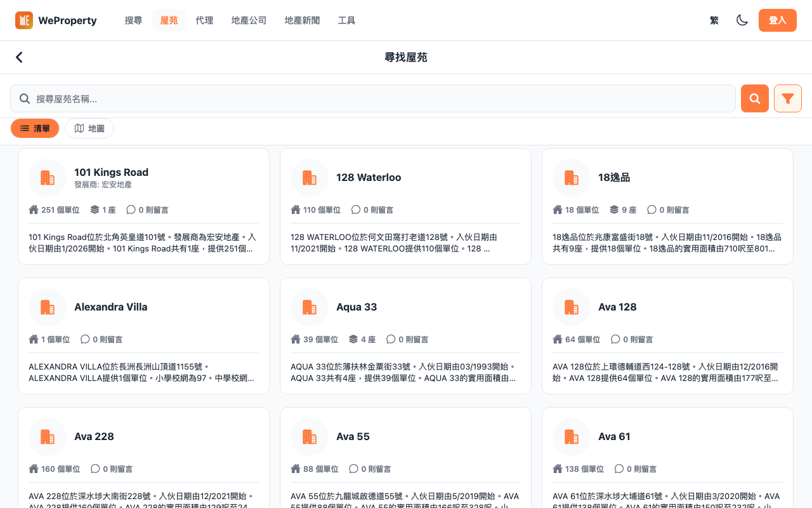Click the Ava 55 building icon

click(310, 437)
